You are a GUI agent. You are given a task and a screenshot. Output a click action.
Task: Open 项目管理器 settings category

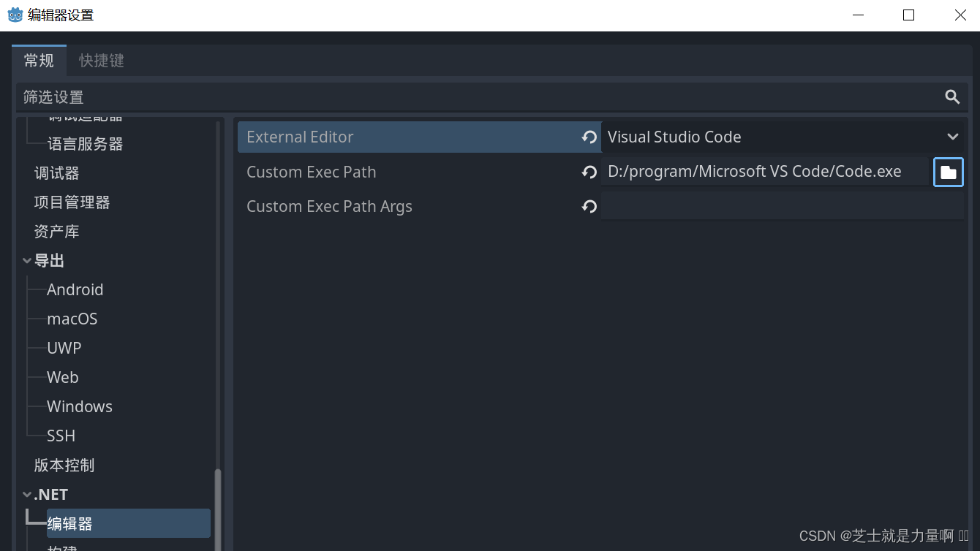(x=72, y=202)
